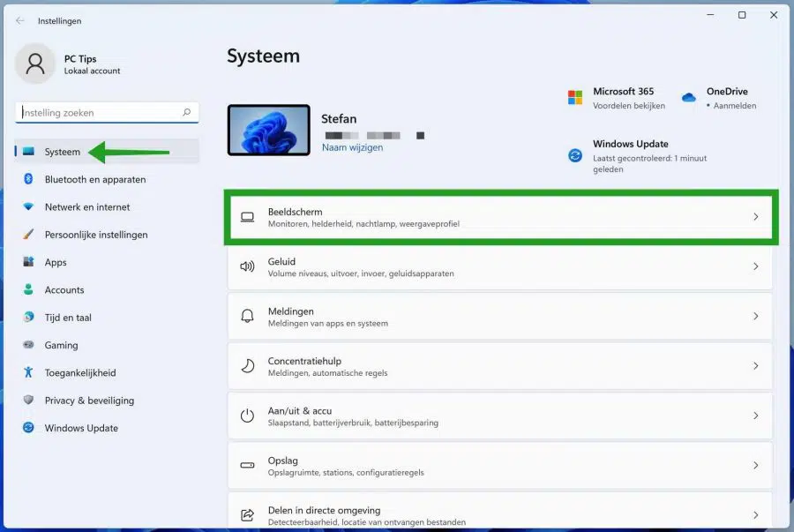The width and height of the screenshot is (794, 532).
Task: Click Meldingen, automatische regels text
Action: [327, 372]
